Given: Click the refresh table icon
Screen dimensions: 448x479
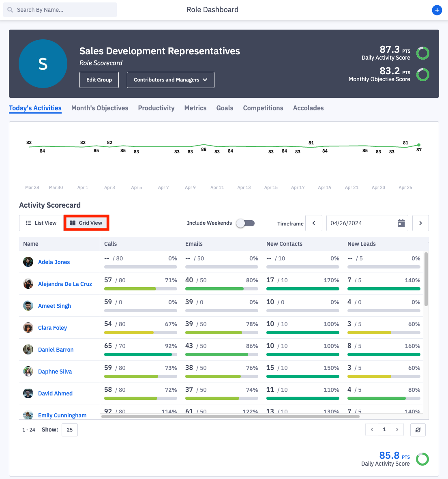Looking at the screenshot, I should tap(418, 430).
